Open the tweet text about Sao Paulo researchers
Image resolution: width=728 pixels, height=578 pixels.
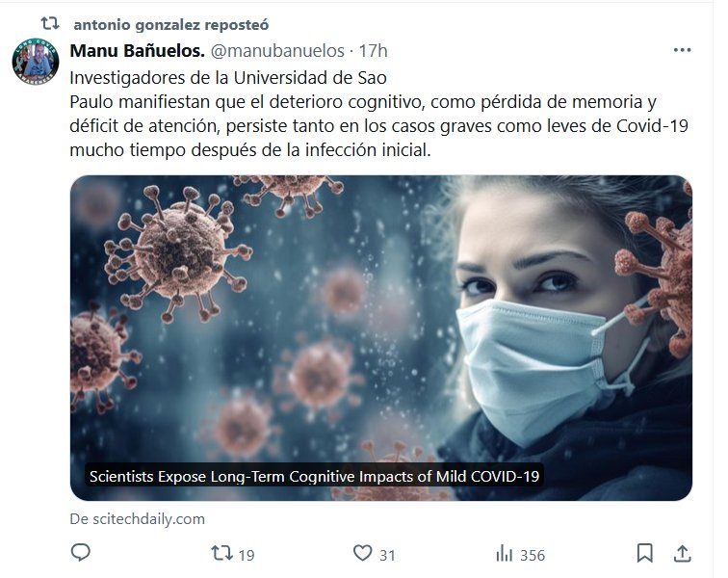tap(378, 114)
